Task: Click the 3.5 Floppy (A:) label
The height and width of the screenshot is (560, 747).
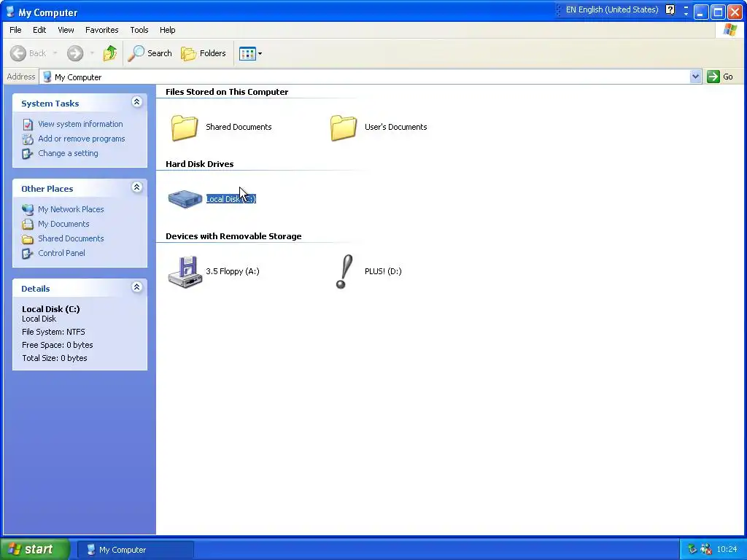Action: (233, 271)
